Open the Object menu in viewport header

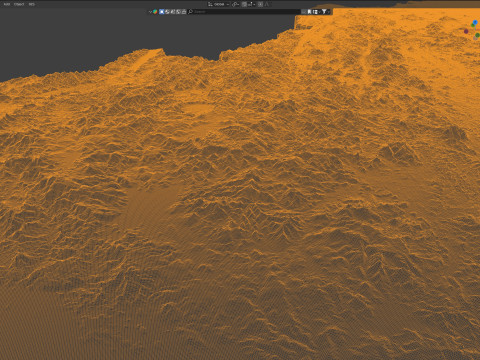point(19,4)
